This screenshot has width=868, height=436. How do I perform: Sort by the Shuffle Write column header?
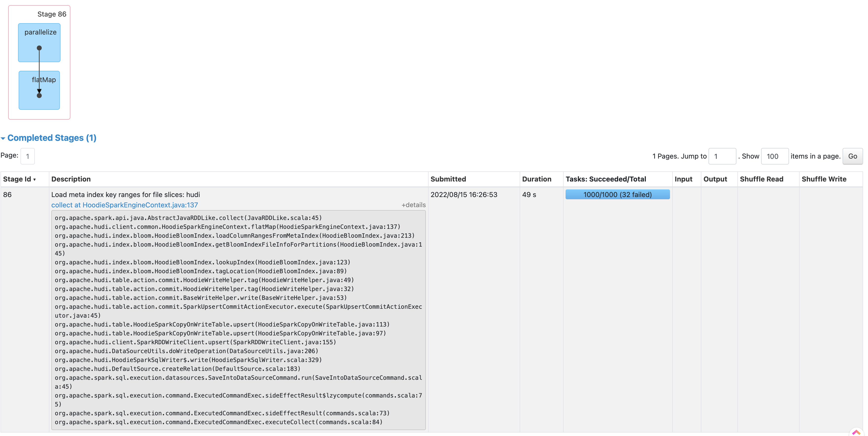(x=824, y=179)
